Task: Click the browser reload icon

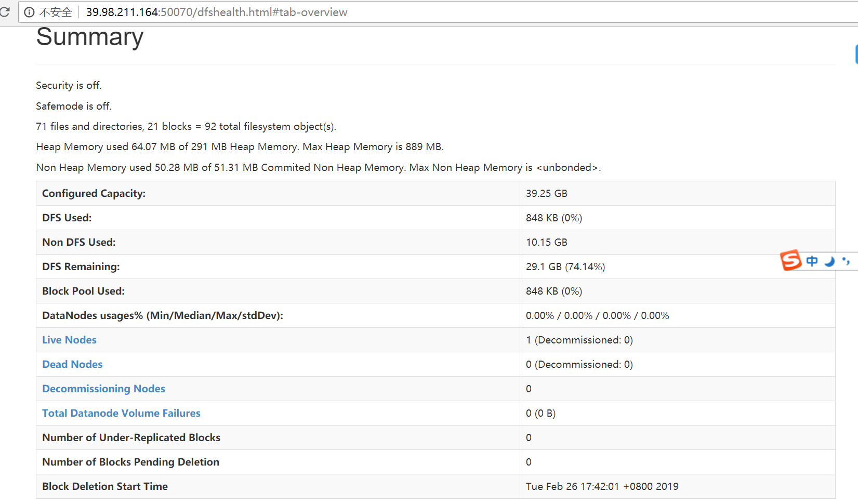Action: 5,12
